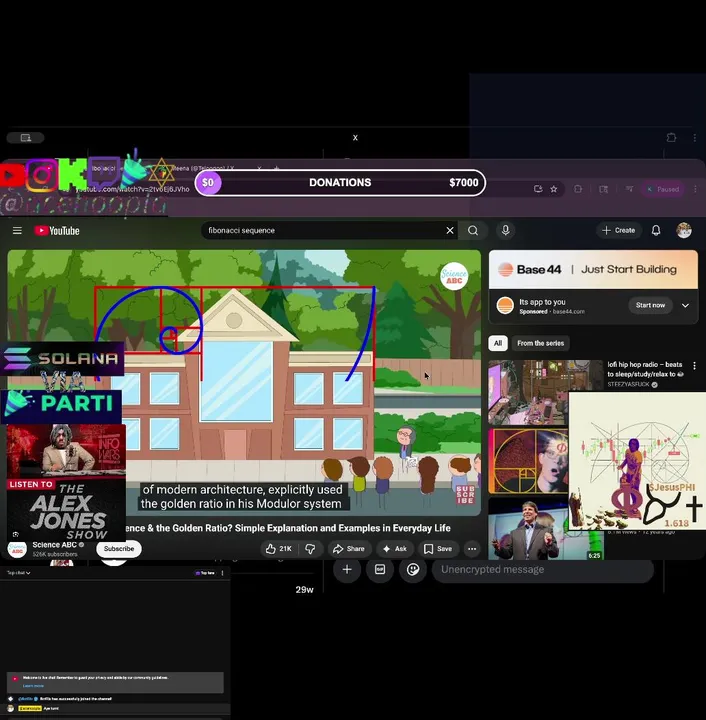Open the lofi hip hop radio title
The width and height of the screenshot is (706, 720).
645,369
